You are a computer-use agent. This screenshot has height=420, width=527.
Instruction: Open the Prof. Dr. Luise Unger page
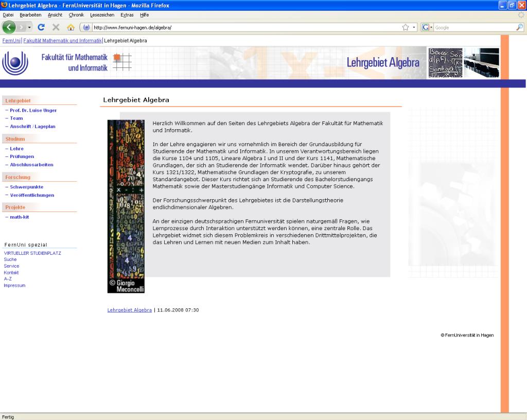[33, 110]
